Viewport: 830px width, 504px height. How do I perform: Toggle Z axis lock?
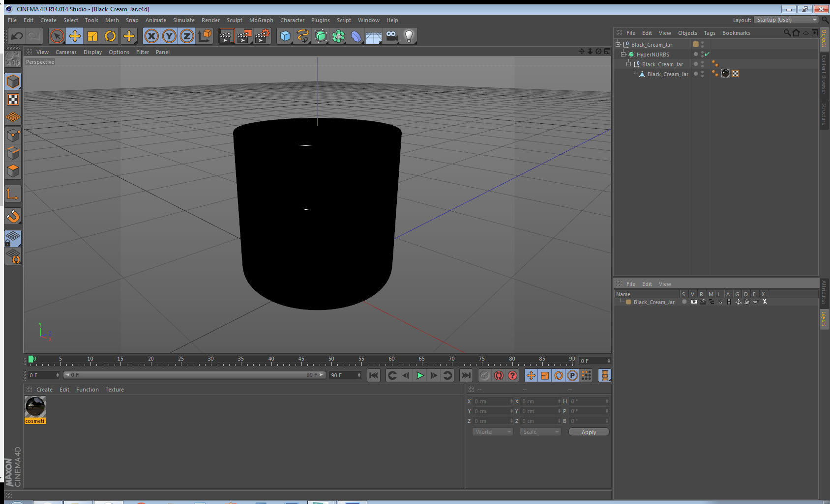pyautogui.click(x=187, y=36)
